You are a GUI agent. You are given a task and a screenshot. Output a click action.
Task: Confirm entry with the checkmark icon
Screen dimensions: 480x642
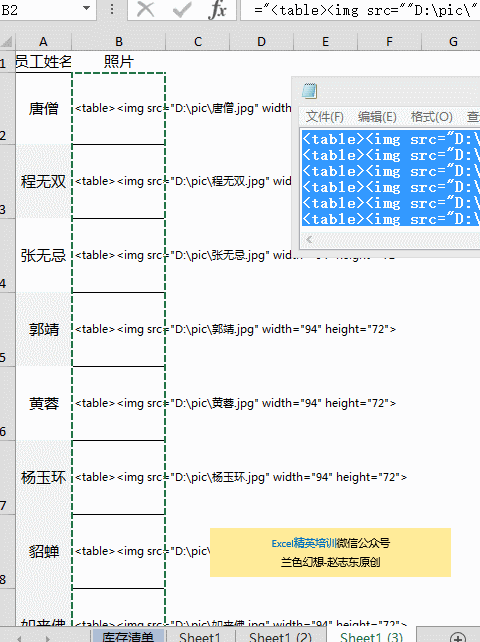(182, 9)
